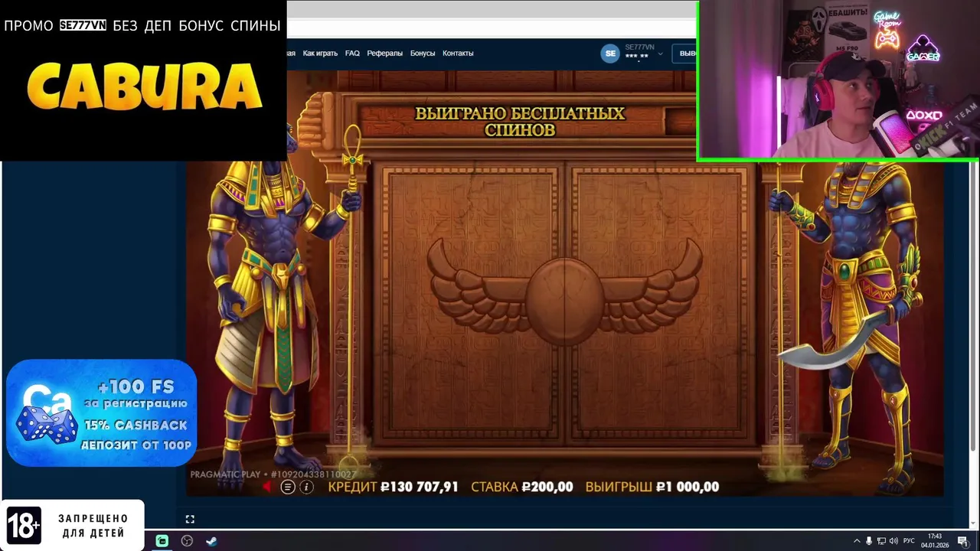Open the slot game menu icon
980x551 pixels.
(x=288, y=487)
